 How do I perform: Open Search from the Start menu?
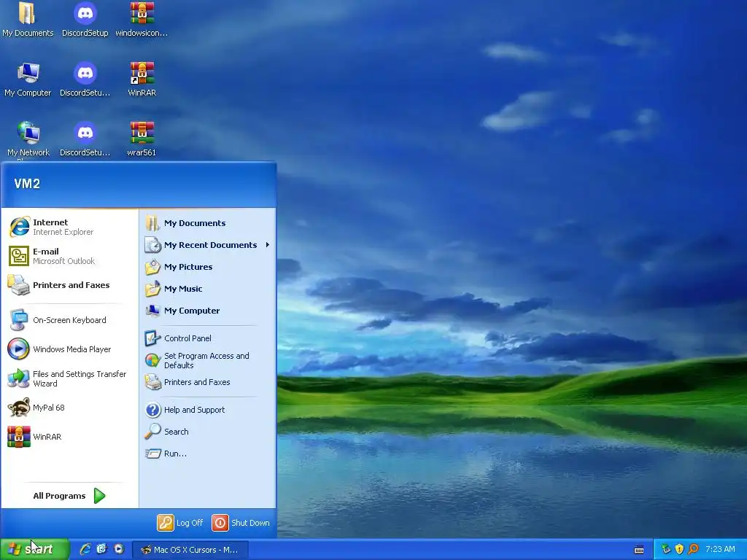pyautogui.click(x=207, y=432)
